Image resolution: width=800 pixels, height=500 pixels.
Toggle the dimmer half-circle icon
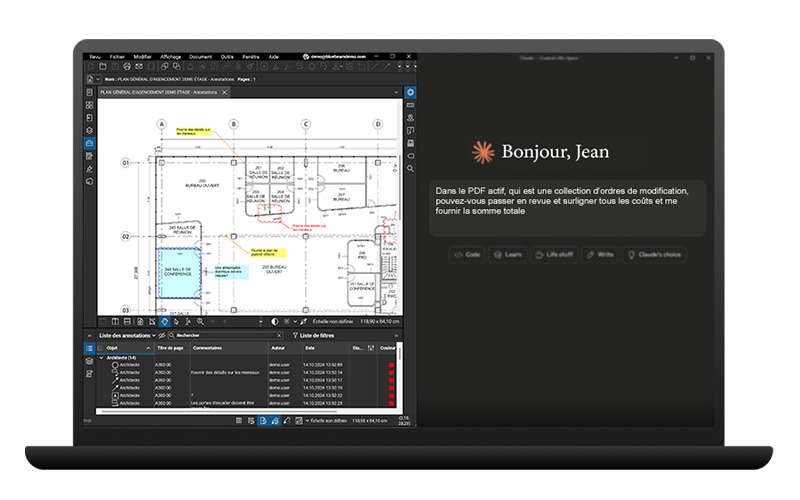[x=274, y=321]
